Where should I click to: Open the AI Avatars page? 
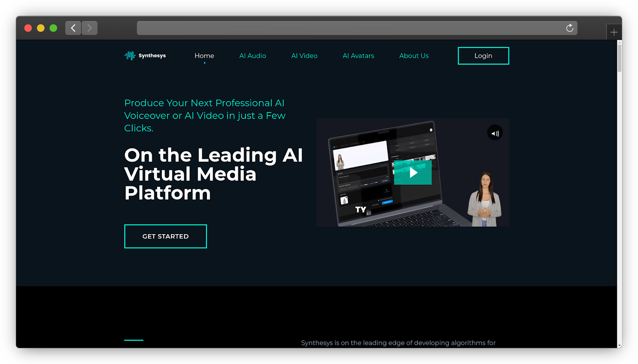(358, 56)
